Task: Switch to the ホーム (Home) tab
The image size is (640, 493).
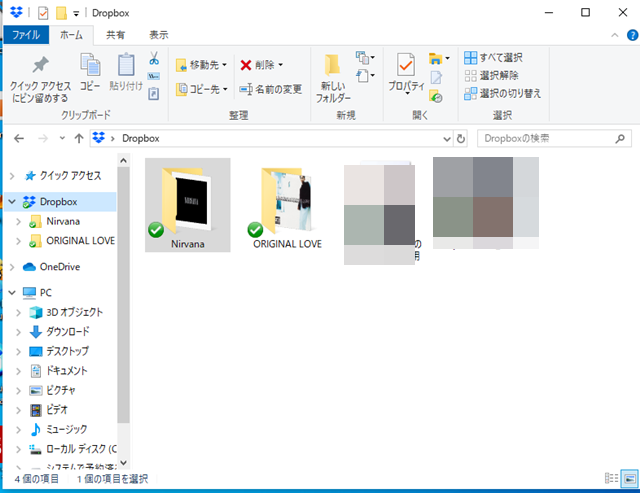Action: pyautogui.click(x=71, y=35)
